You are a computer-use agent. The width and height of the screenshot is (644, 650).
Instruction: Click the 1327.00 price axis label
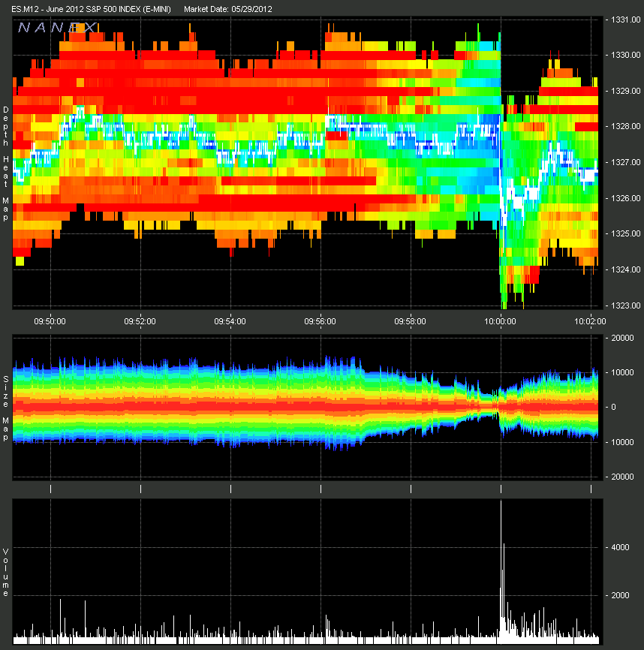point(626,162)
